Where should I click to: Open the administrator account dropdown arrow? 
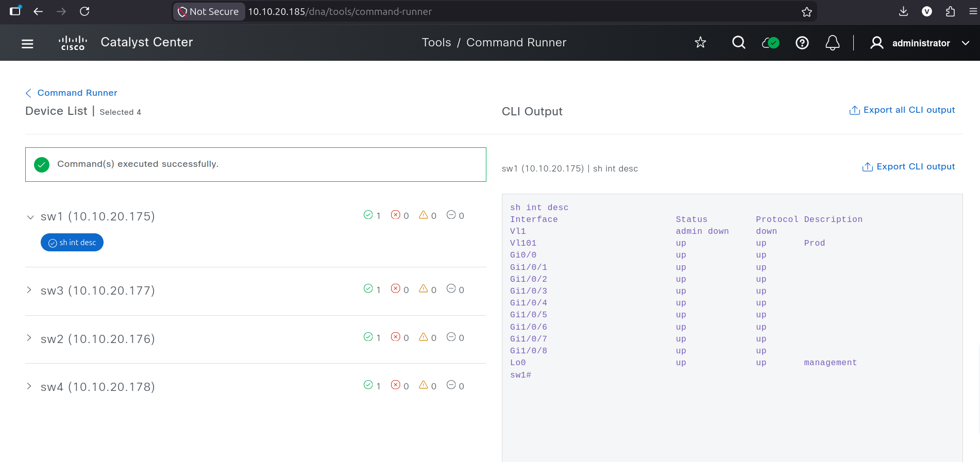(965, 43)
